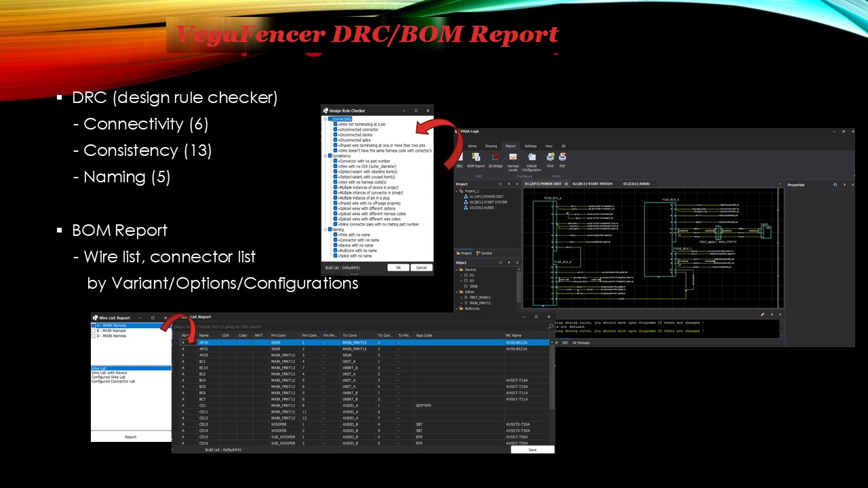Click Fm Conn column header
Image resolution: width=868 pixels, height=488 pixels.
(x=285, y=335)
